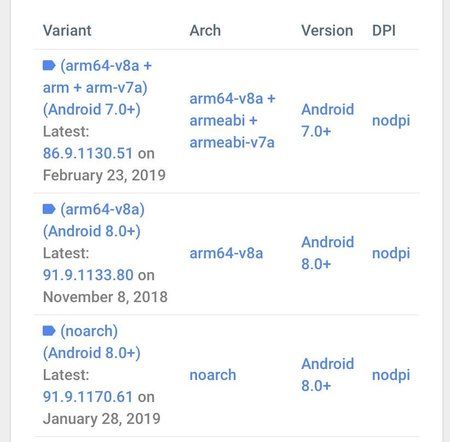
Task: Select the noarch architecture link
Action: (213, 375)
